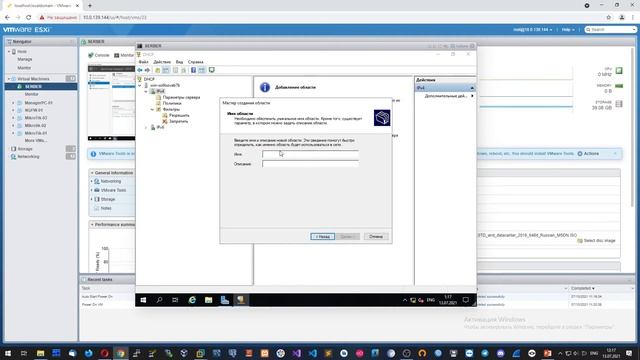640x360 pixels.
Task: Click the Console button in ESXi
Action: click(x=99, y=55)
